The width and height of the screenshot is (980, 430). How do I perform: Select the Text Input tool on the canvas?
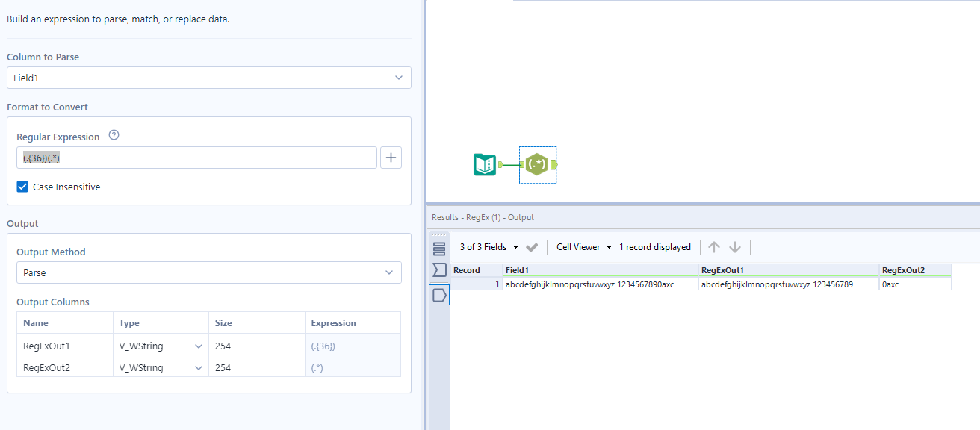[x=486, y=164]
